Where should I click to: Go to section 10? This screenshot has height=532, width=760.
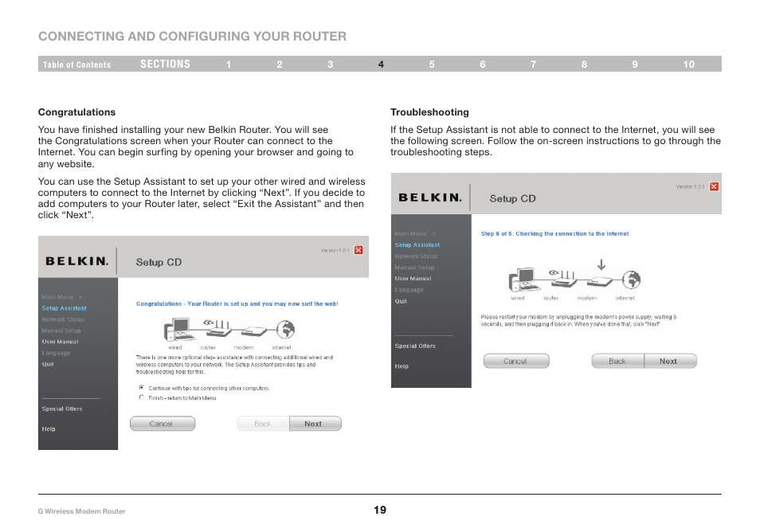pyautogui.click(x=689, y=65)
